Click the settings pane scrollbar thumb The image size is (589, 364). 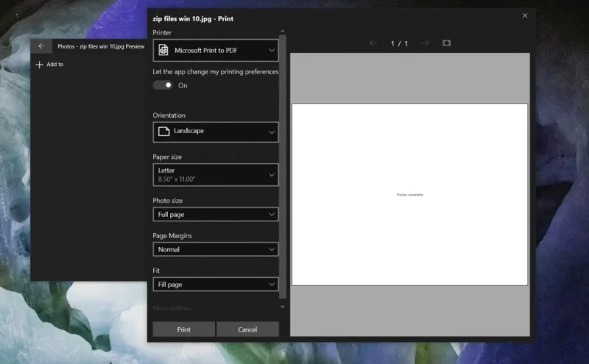(283, 167)
